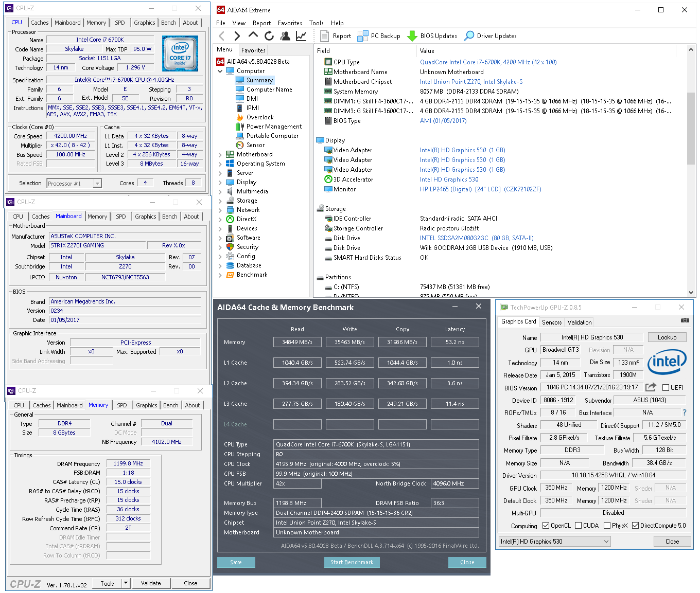This screenshot has height=593, width=700.
Task: Open PC Backup in AIDA64 toolbar
Action: 379,36
